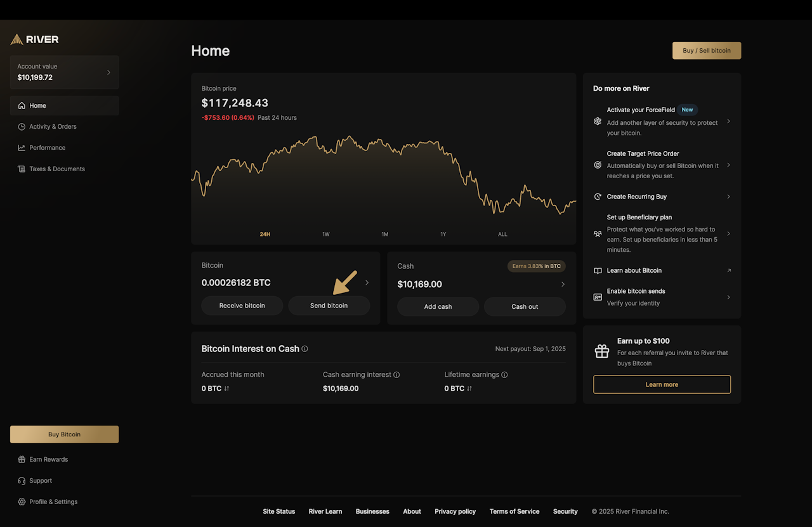Click the Receive bitcoin button

click(242, 306)
